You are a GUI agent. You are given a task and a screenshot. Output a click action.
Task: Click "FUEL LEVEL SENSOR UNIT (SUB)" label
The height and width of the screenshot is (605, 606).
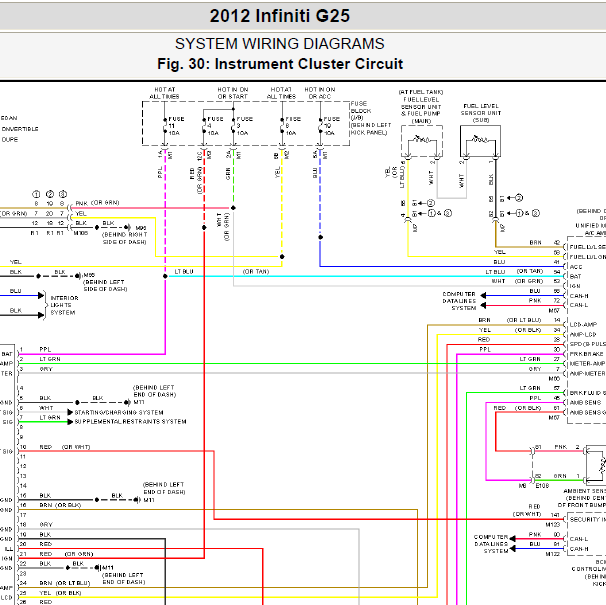(x=481, y=113)
